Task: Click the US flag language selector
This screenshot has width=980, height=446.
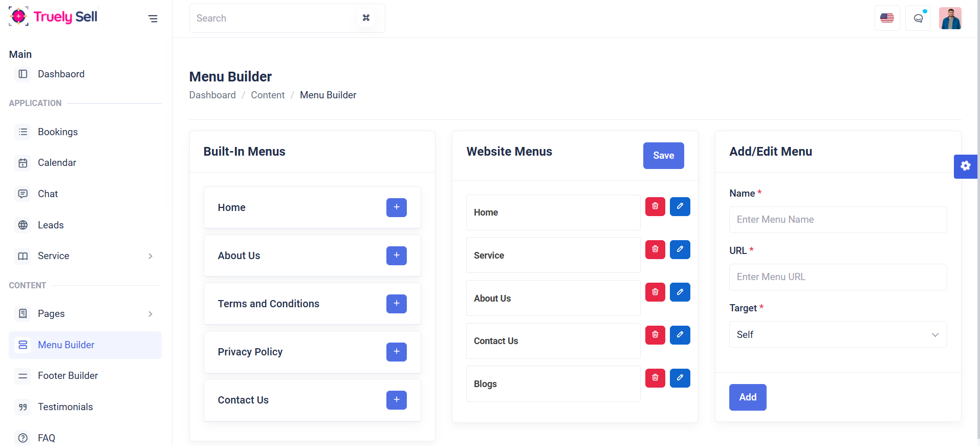Action: pyautogui.click(x=887, y=18)
